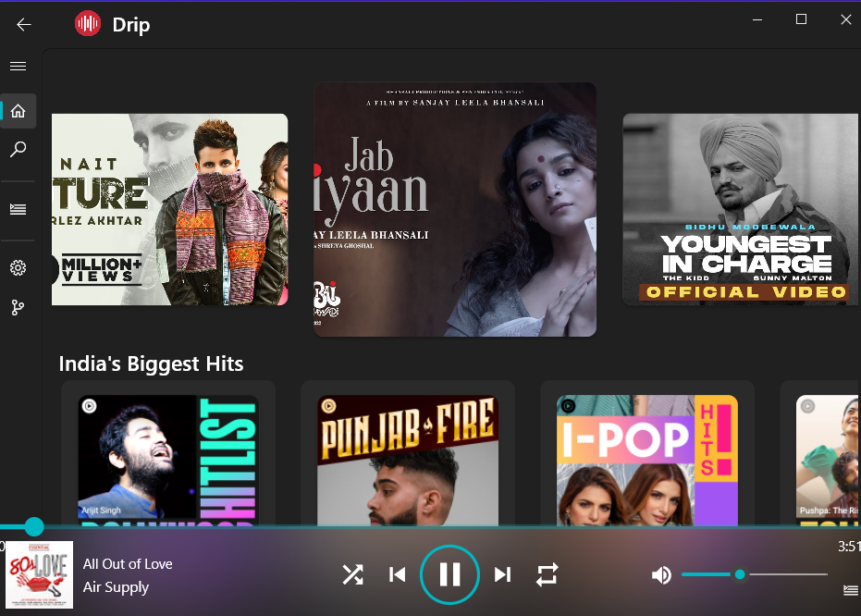Skip to next track

502,574
